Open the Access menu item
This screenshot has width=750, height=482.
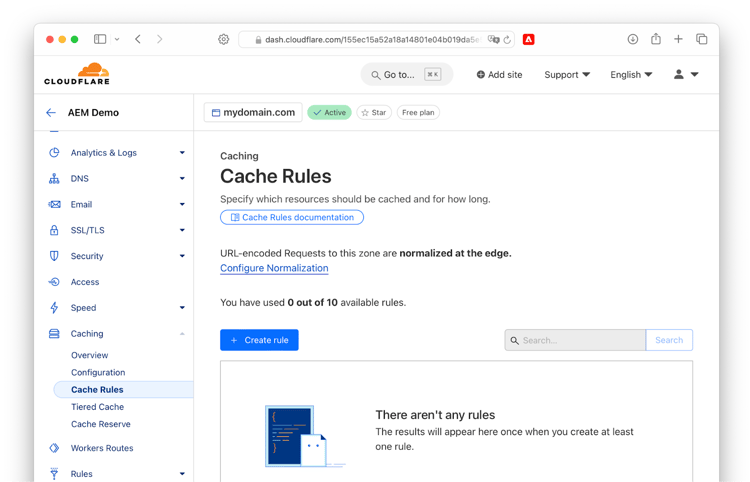pos(85,282)
